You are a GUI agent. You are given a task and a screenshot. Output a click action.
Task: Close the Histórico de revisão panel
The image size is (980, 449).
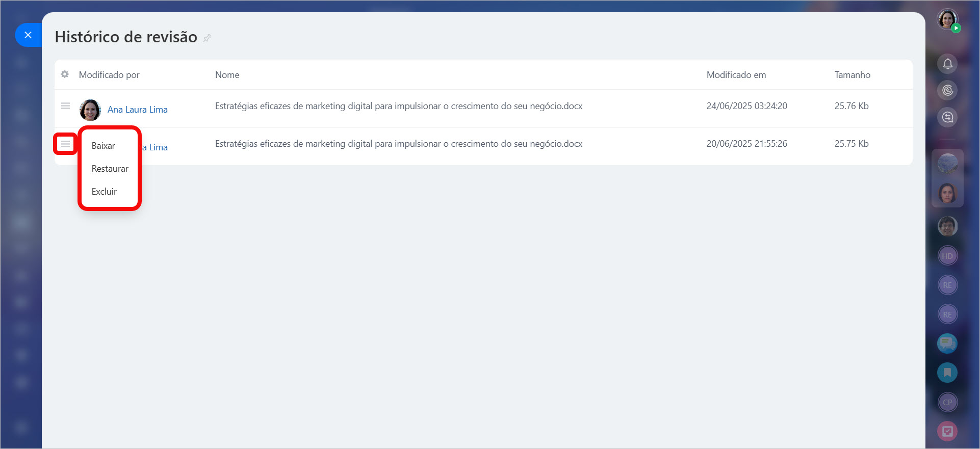click(x=28, y=35)
